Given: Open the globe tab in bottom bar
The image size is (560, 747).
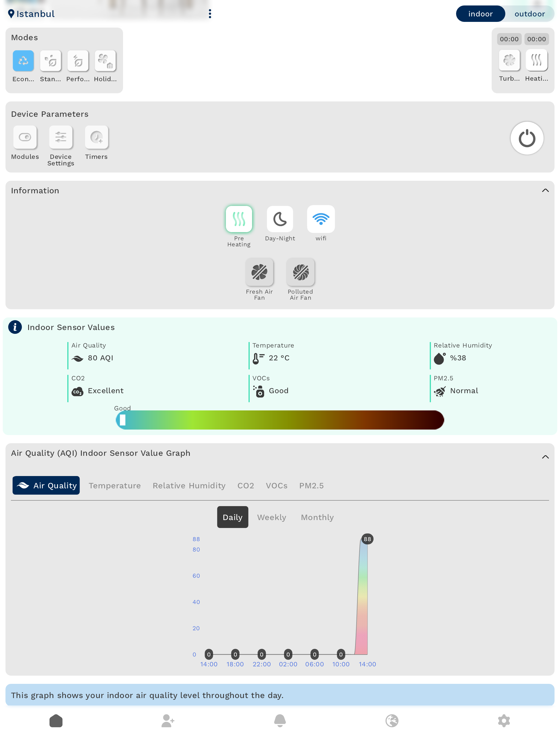Looking at the screenshot, I should point(392,721).
